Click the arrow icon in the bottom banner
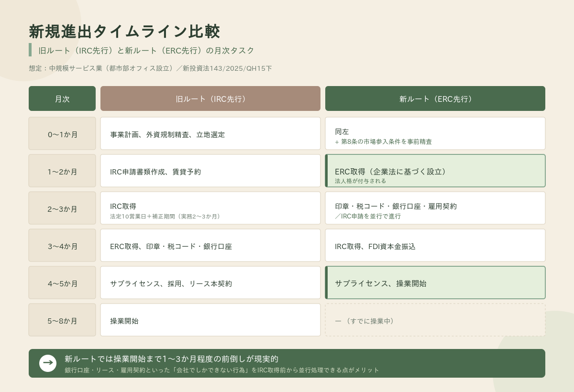 pos(48,363)
